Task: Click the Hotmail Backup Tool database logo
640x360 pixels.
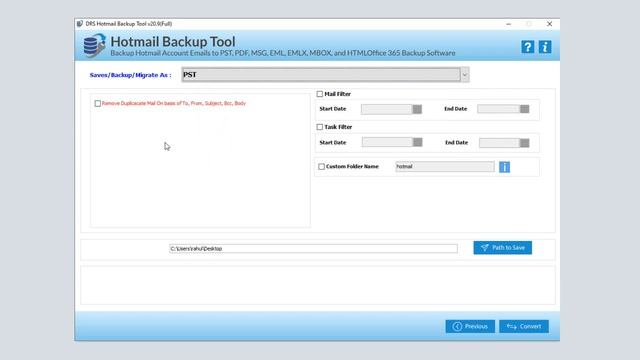Action: tap(94, 45)
